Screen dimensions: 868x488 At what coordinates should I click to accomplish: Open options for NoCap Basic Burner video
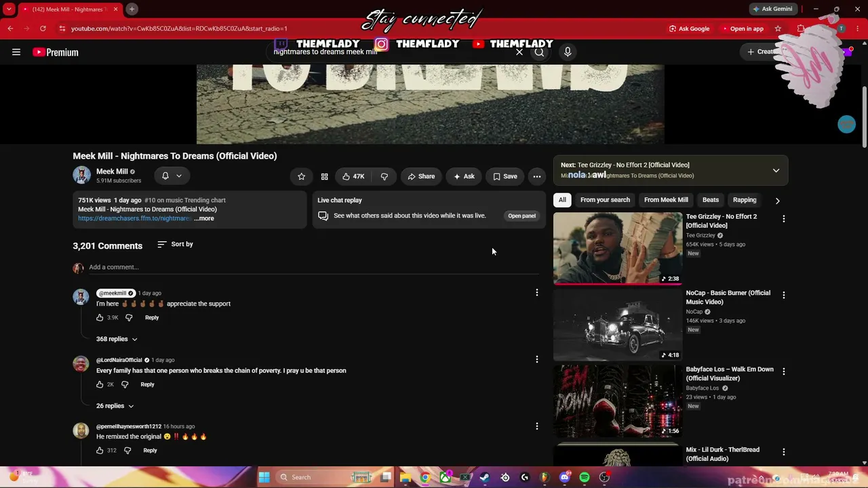point(784,296)
